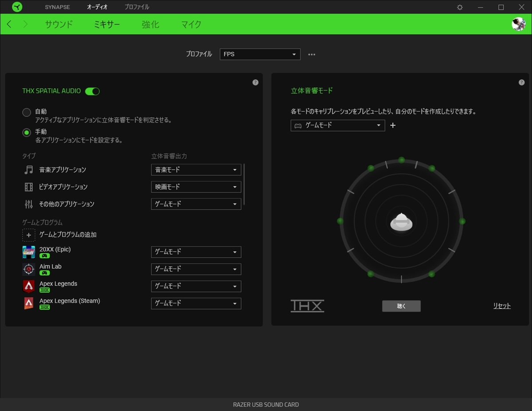Open dropdown for ビデオアプリケーション output
Image resolution: width=532 pixels, height=411 pixels.
pos(196,187)
